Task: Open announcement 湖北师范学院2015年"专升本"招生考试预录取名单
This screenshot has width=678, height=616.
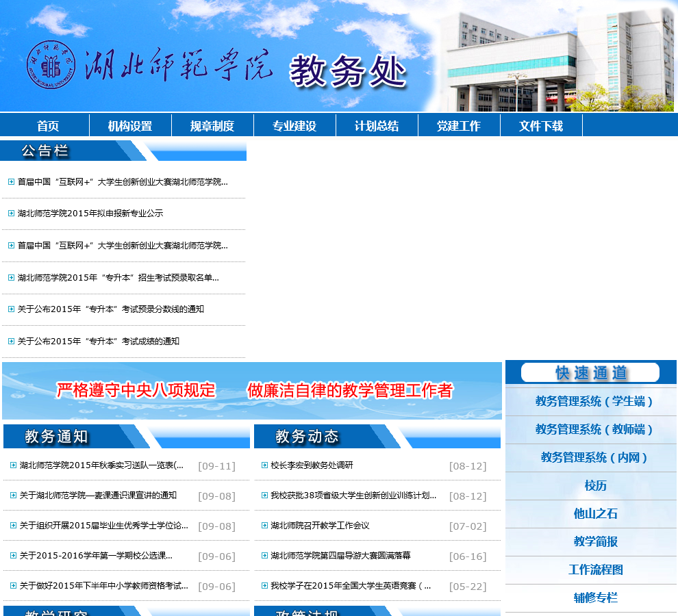Action: (x=118, y=277)
